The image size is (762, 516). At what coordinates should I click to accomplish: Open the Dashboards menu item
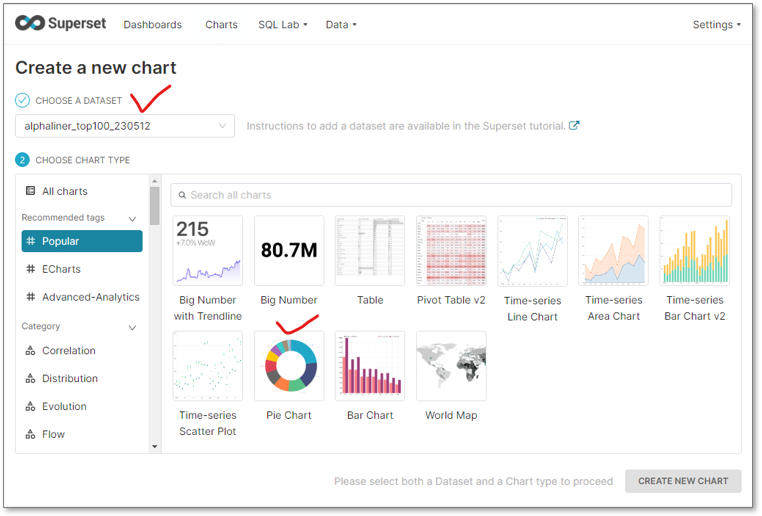(x=153, y=25)
